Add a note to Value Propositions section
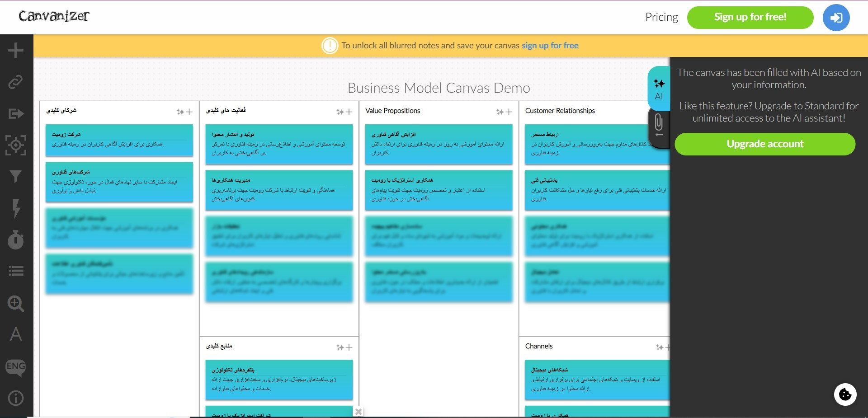The height and width of the screenshot is (418, 868). point(509,112)
